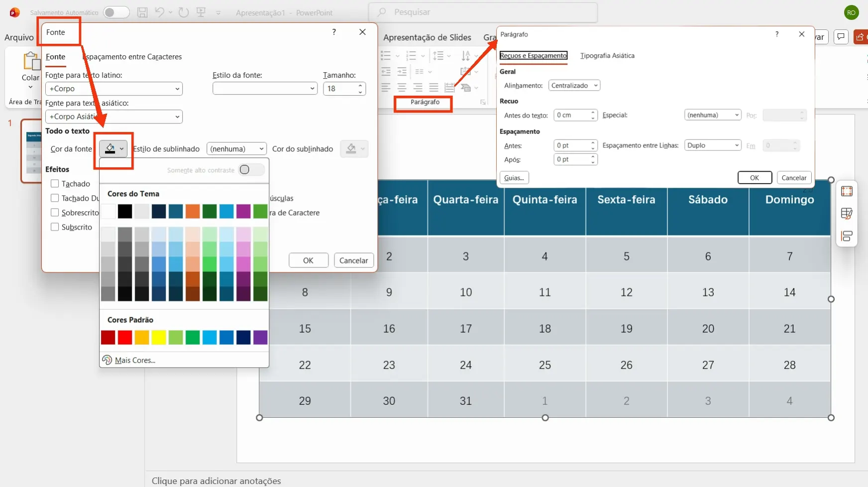Image resolution: width=868 pixels, height=487 pixels.
Task: Click Cancelar in the Fonte dialog
Action: pos(353,260)
